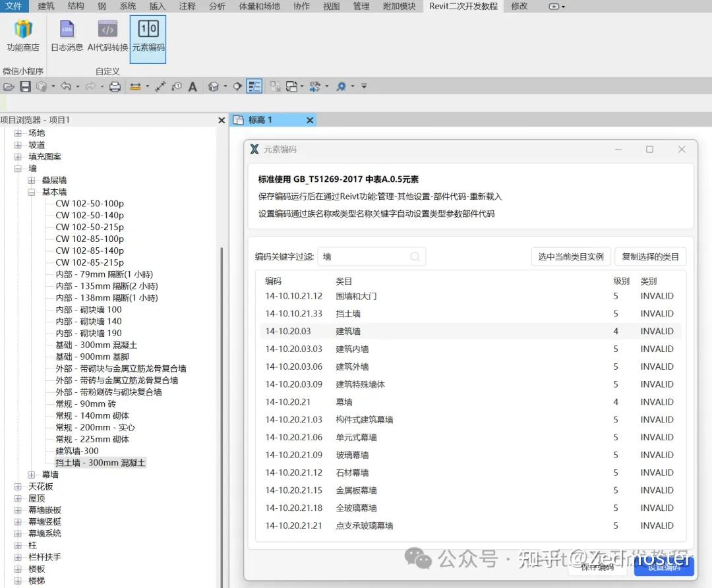Viewport: 712px width, 588px height.
Task: Open the 管理 ribbon tab
Action: click(x=361, y=7)
